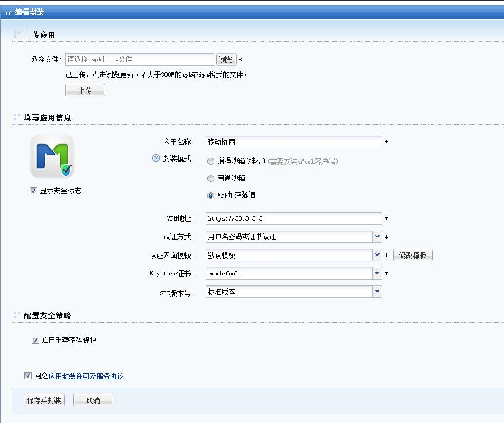
Task: Click into the VPN地址 input field
Action: pos(293,218)
